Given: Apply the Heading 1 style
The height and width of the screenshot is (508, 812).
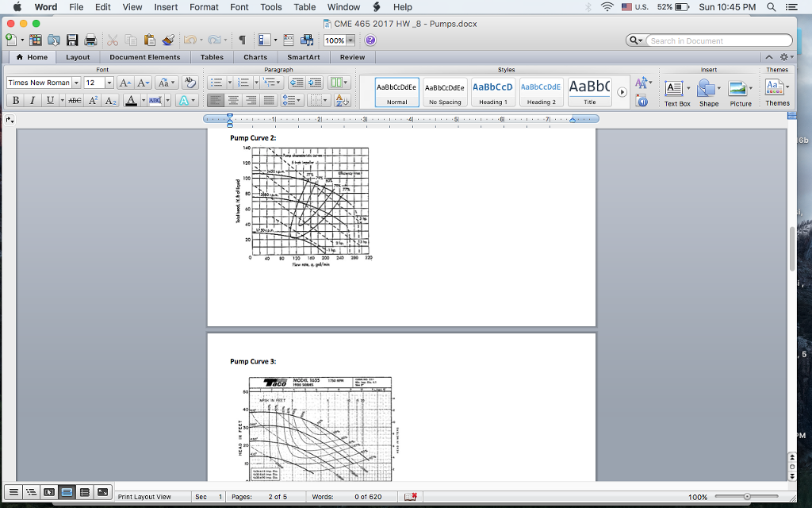Looking at the screenshot, I should pos(492,92).
